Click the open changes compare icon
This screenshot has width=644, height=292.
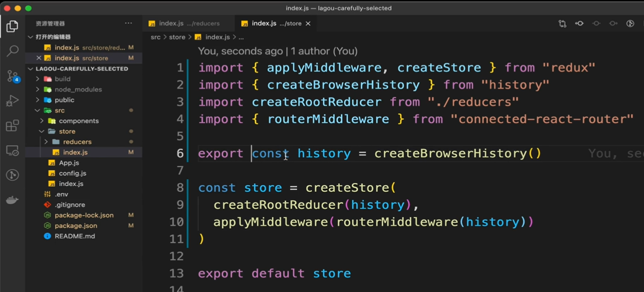point(562,23)
